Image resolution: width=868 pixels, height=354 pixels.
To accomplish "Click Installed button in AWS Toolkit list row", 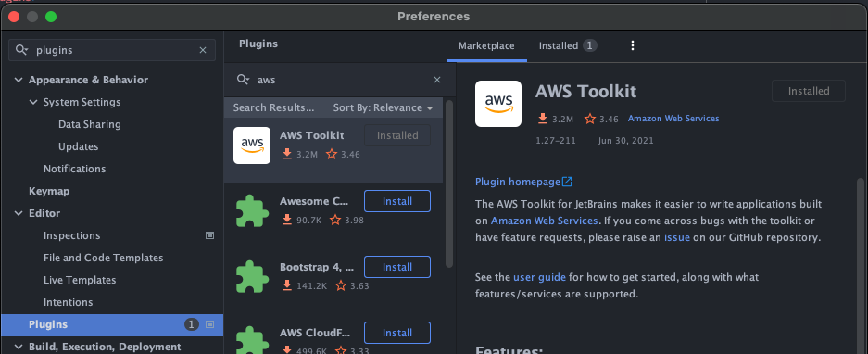I will coord(397,135).
